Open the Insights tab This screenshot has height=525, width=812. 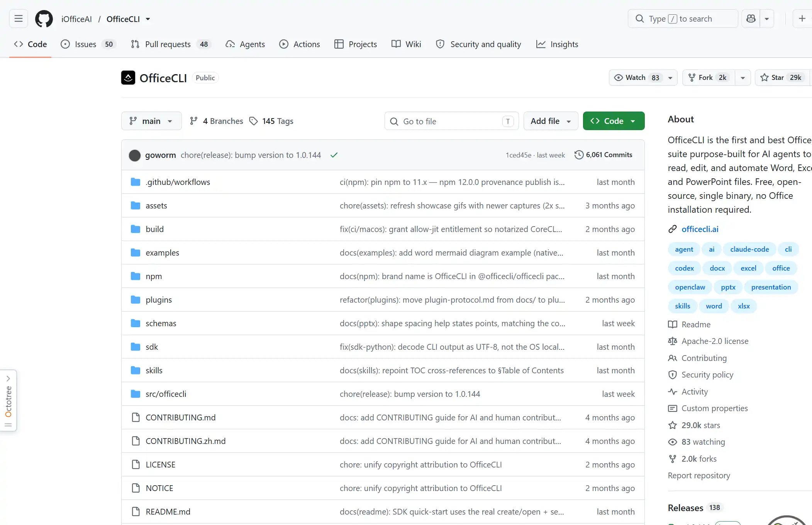coord(557,44)
